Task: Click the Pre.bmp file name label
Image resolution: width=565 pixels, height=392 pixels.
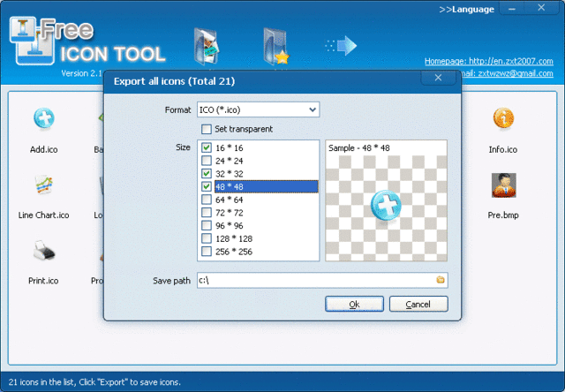Action: tap(503, 215)
